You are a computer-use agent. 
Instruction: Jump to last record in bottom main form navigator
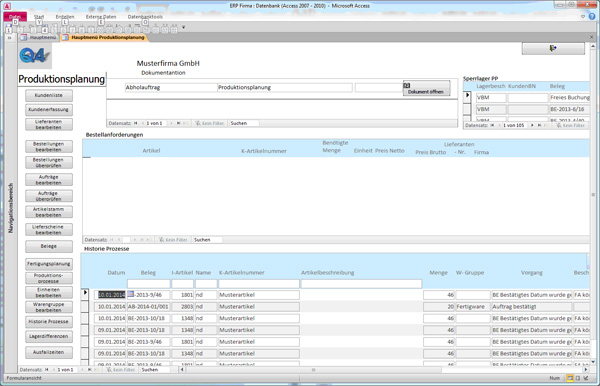pyautogui.click(x=89, y=370)
